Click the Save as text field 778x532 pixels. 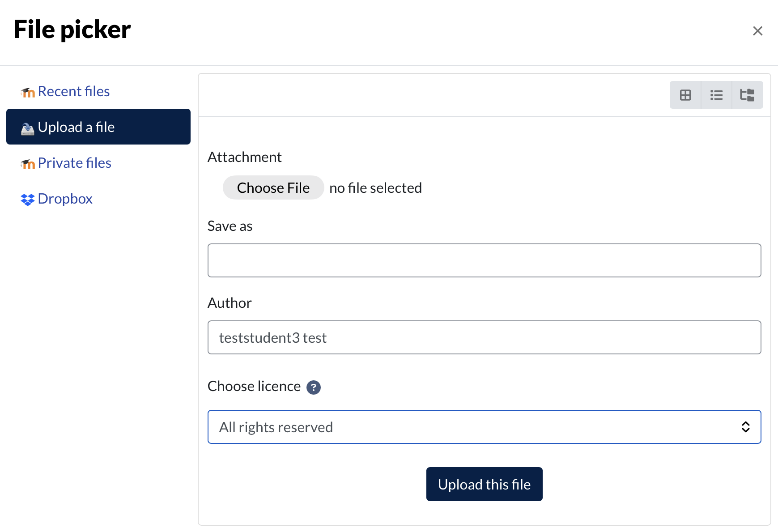[484, 260]
